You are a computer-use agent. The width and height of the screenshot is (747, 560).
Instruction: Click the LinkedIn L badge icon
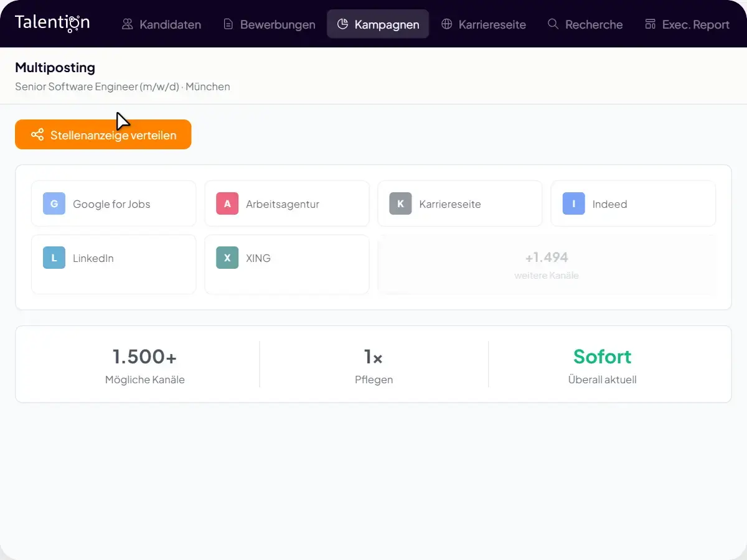[x=54, y=258]
